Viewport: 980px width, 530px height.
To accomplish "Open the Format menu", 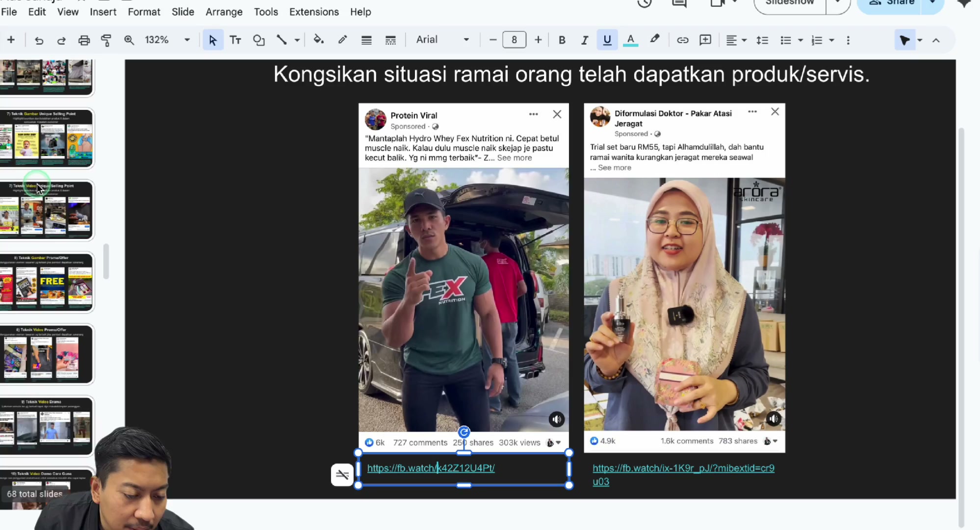I will pyautogui.click(x=144, y=12).
